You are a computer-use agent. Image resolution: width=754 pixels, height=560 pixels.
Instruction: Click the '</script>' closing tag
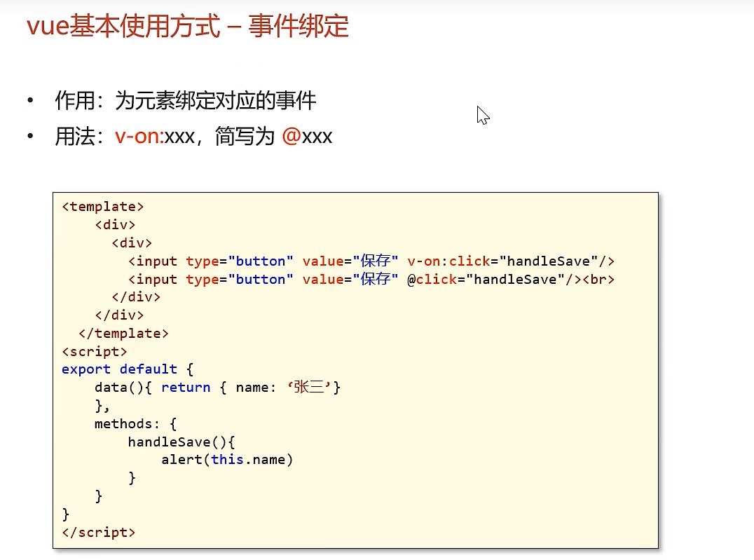click(99, 533)
